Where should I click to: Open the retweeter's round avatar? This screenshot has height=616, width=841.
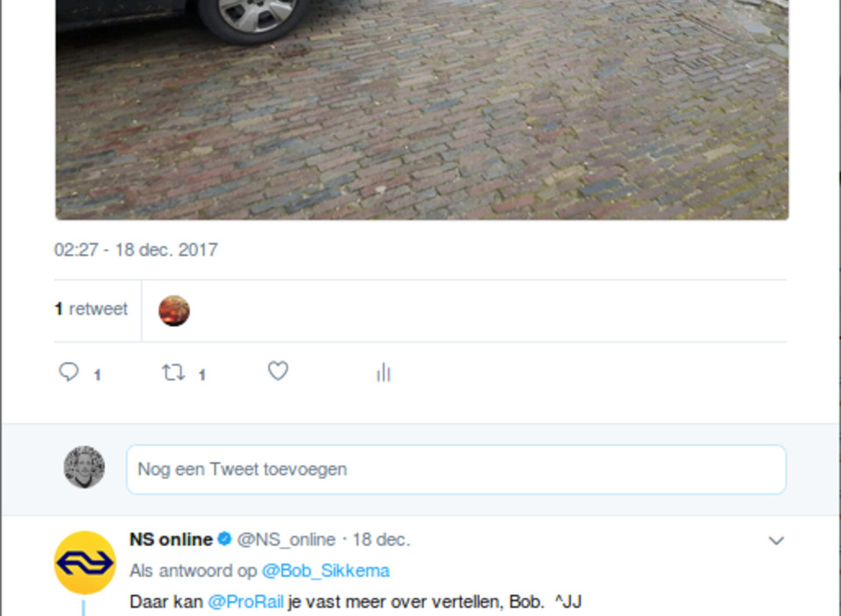173,310
